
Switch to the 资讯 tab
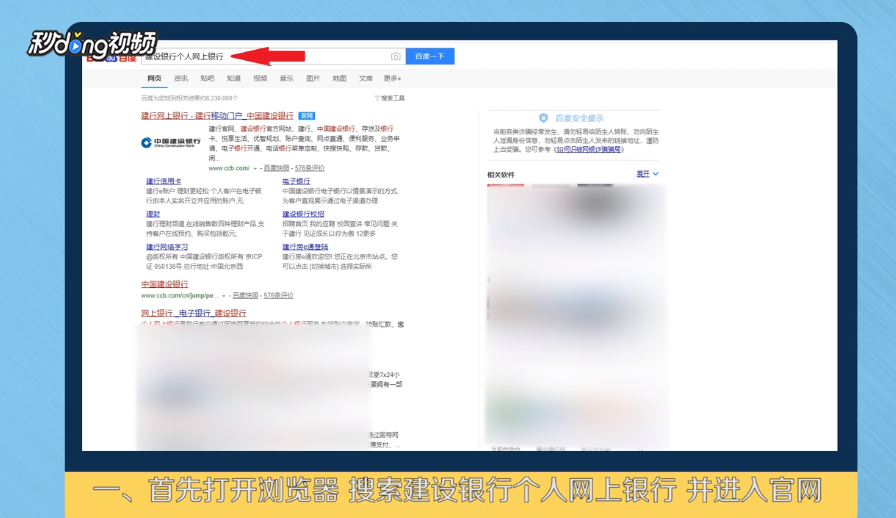click(x=181, y=78)
